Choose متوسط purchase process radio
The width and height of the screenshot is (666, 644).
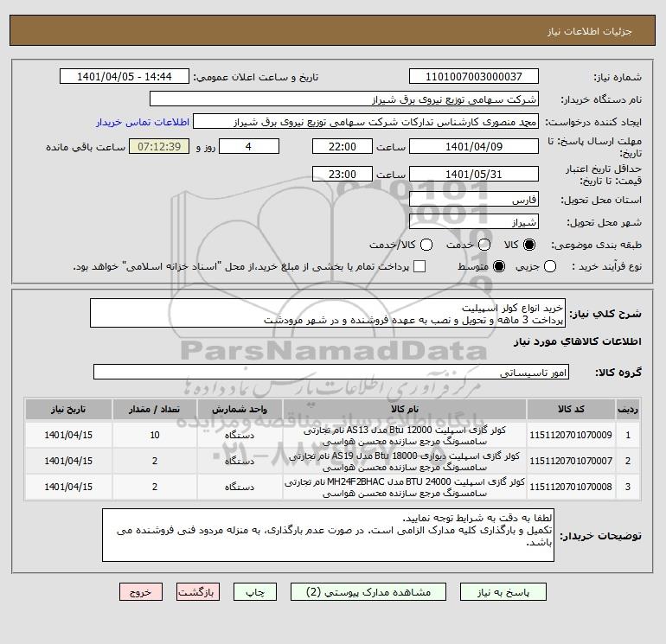pos(499,266)
